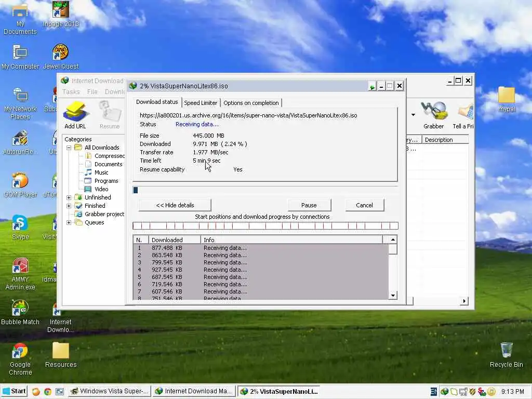
Task: Launch GOM Player shortcut
Action: [x=20, y=185]
